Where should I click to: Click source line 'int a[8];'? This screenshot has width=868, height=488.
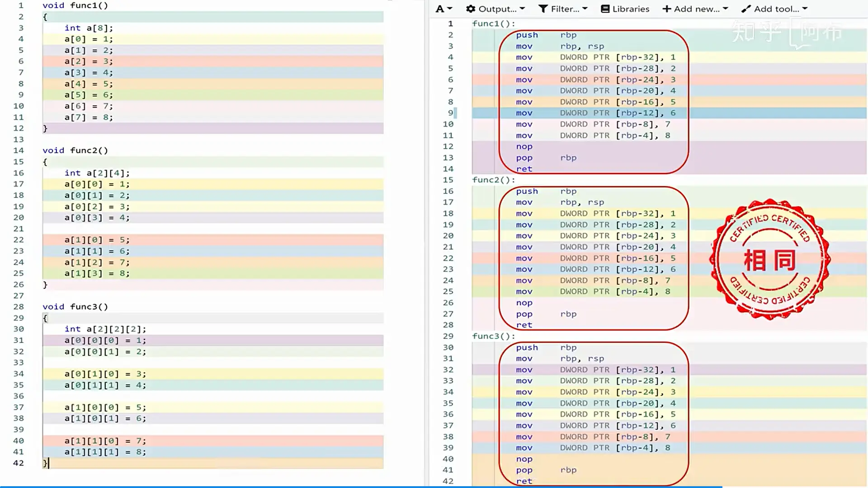(89, 28)
